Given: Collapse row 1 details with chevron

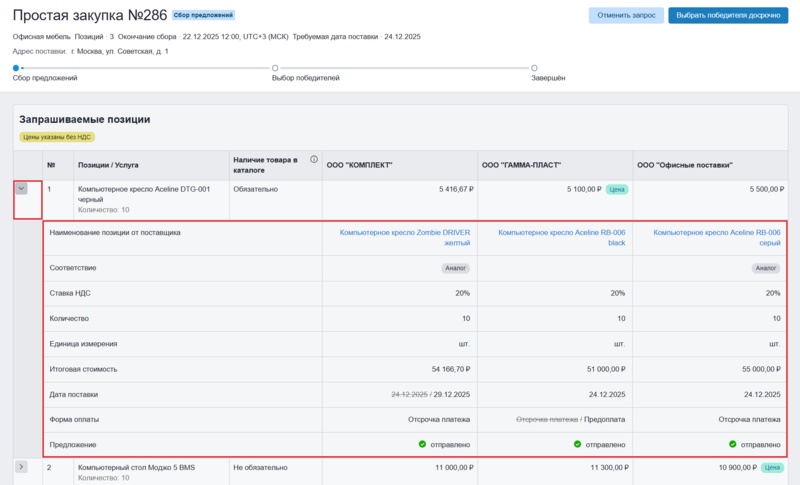Looking at the screenshot, I should click(x=22, y=188).
